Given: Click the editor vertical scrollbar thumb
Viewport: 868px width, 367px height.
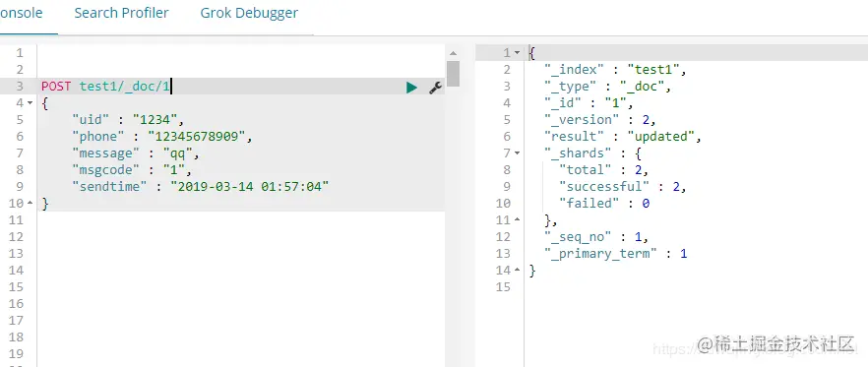Looking at the screenshot, I should 453,74.
